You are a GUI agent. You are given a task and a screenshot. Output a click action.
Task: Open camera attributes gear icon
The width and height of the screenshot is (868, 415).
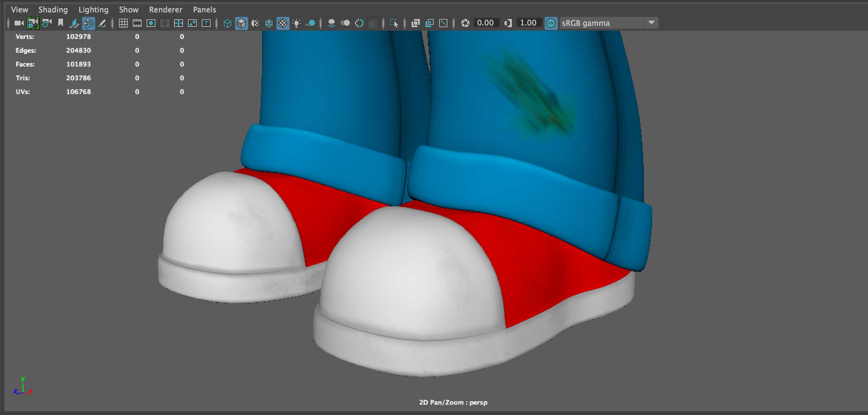(47, 23)
